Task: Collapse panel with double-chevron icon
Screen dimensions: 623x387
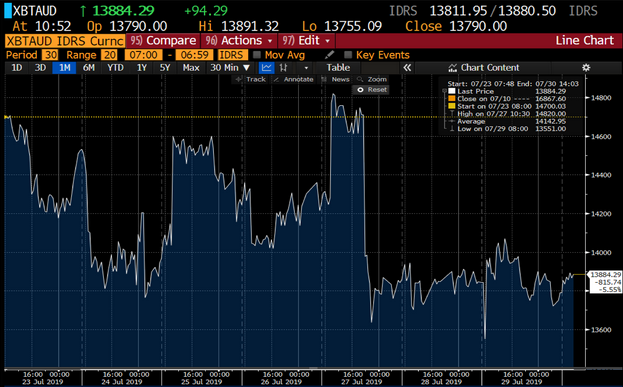Action: (407, 68)
